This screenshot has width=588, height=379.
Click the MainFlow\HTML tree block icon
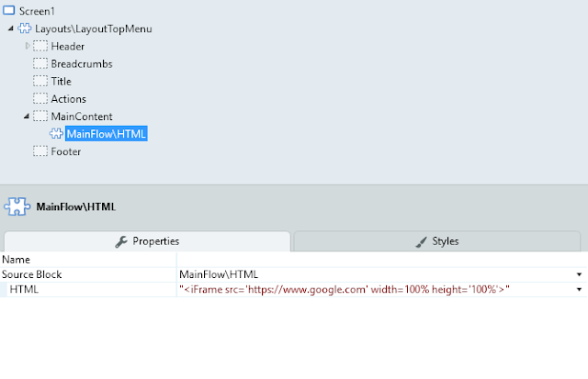[57, 134]
